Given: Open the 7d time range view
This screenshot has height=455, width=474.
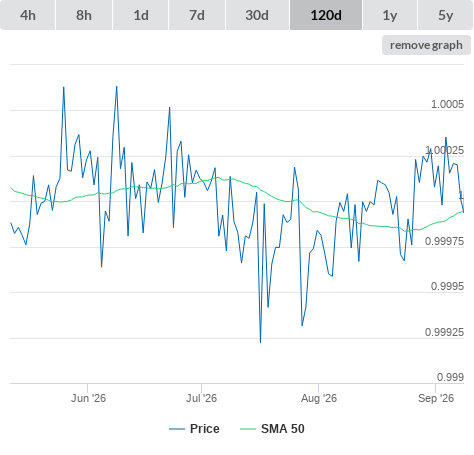Looking at the screenshot, I should point(197,15).
